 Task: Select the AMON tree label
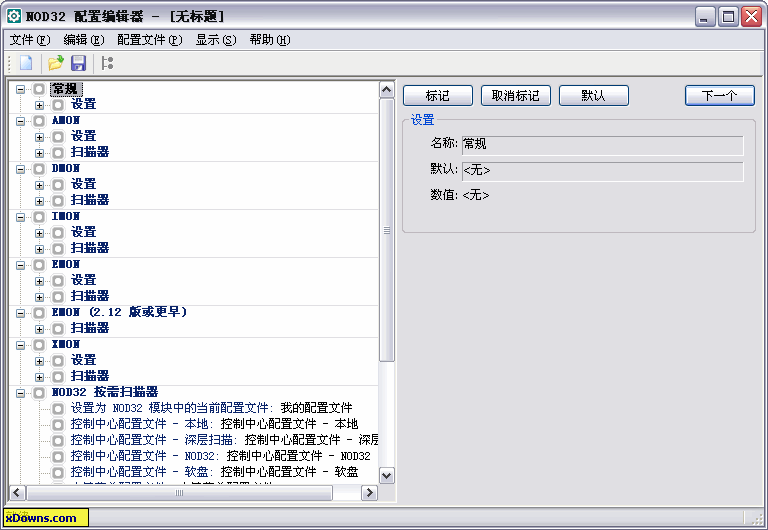[x=66, y=120]
